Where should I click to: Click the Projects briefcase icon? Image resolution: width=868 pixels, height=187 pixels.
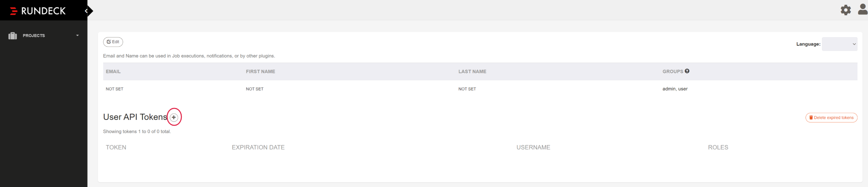[x=13, y=36]
